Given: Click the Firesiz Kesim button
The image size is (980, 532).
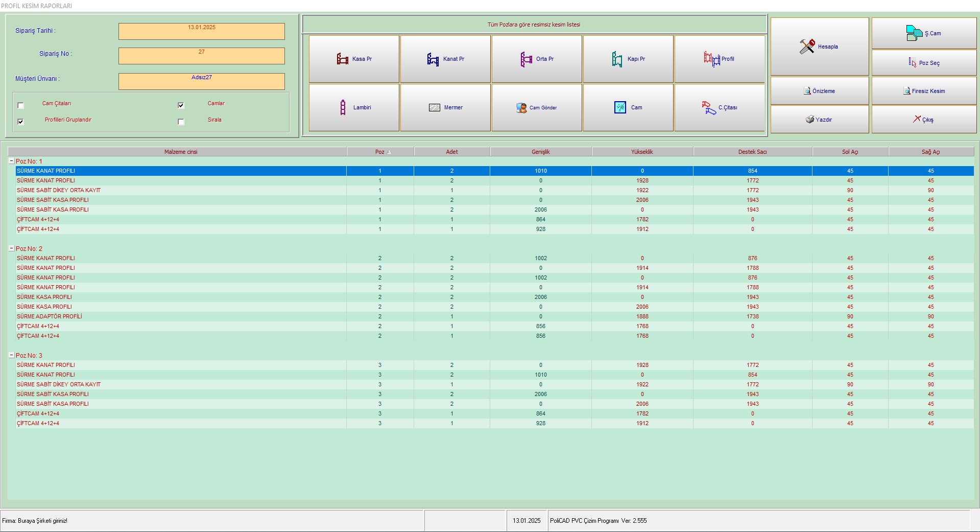Looking at the screenshot, I should [x=924, y=91].
